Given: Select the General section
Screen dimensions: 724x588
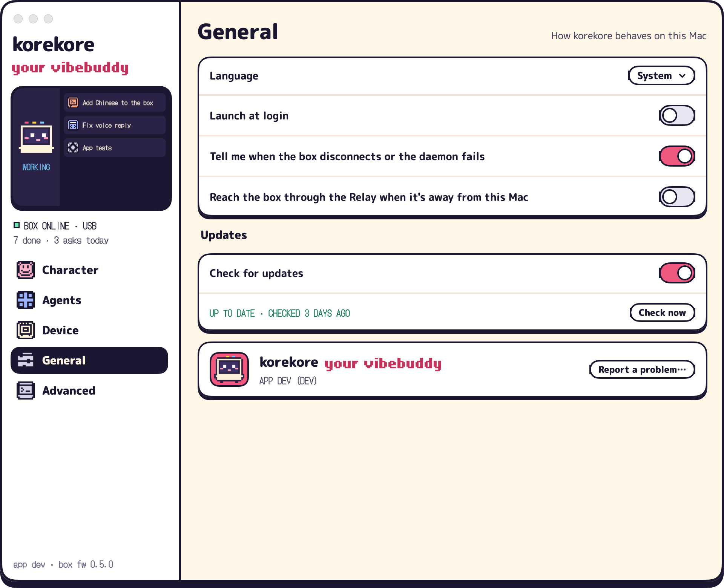Looking at the screenshot, I should (x=89, y=360).
